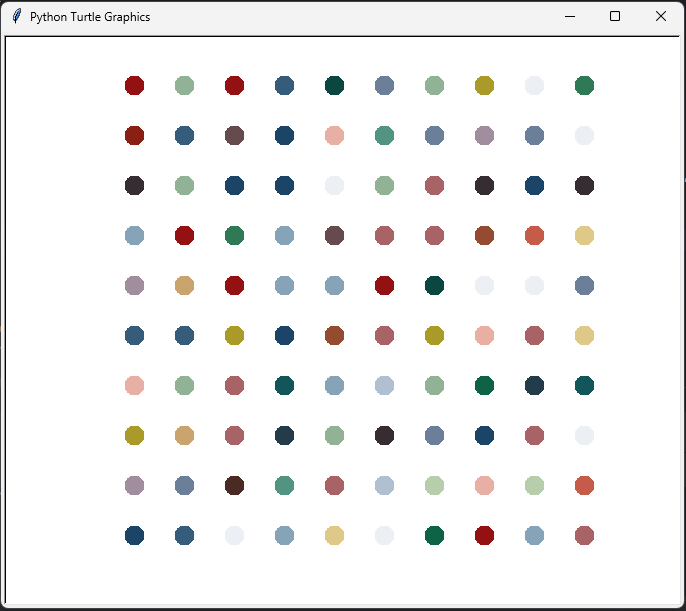Click the tan dot in the fifth row
This screenshot has width=686, height=611.
click(x=184, y=286)
